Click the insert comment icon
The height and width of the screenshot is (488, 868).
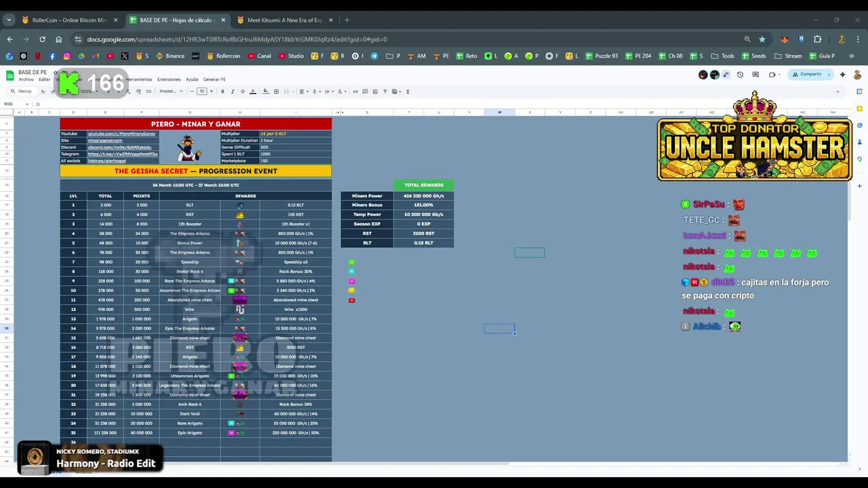click(365, 91)
